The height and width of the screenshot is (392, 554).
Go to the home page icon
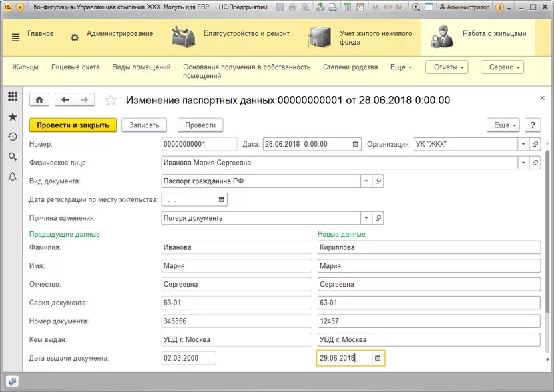[39, 99]
